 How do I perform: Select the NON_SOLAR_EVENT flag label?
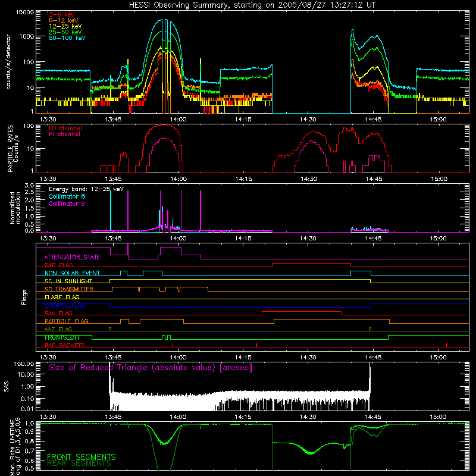pos(72,273)
